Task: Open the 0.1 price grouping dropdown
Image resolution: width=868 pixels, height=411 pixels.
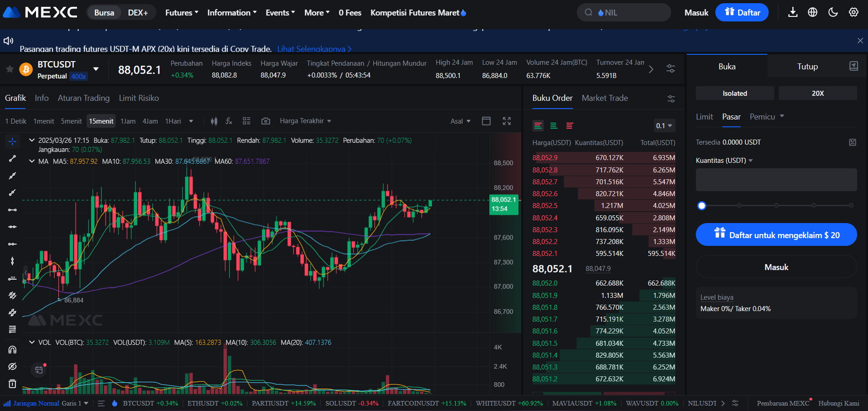Action: pos(663,125)
